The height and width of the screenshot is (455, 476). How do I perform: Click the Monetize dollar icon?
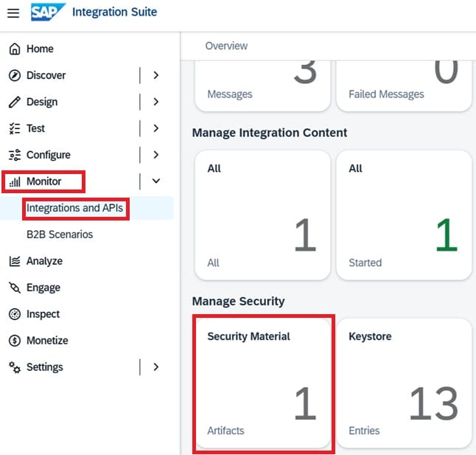point(14,341)
